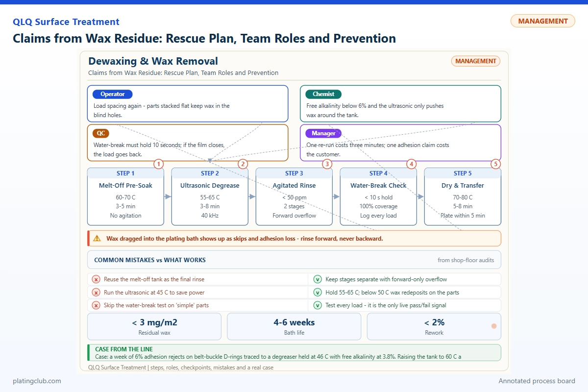Click the STEP 5 header label
588x392 pixels.
click(463, 173)
